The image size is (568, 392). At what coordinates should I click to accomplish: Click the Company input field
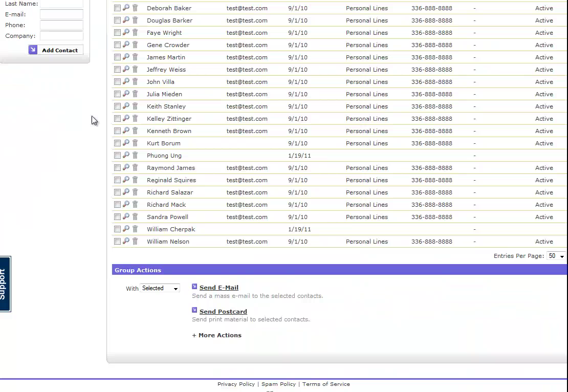(61, 35)
